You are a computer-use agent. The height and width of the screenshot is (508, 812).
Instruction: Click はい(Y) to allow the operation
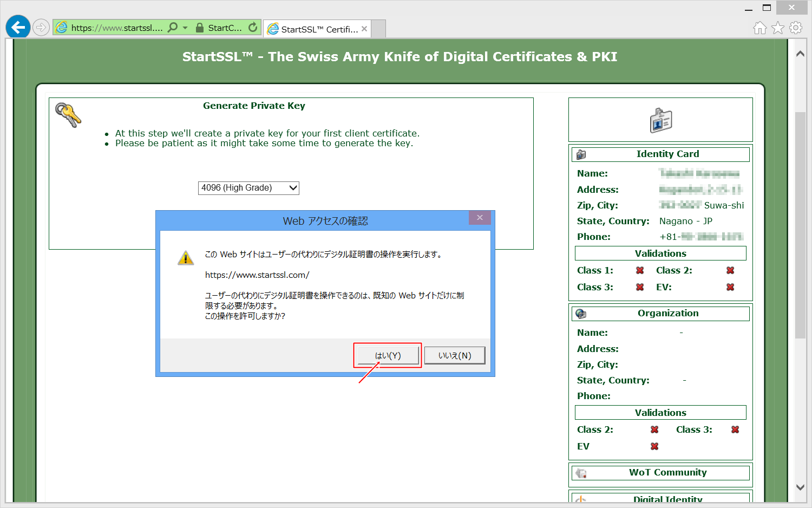pyautogui.click(x=388, y=355)
